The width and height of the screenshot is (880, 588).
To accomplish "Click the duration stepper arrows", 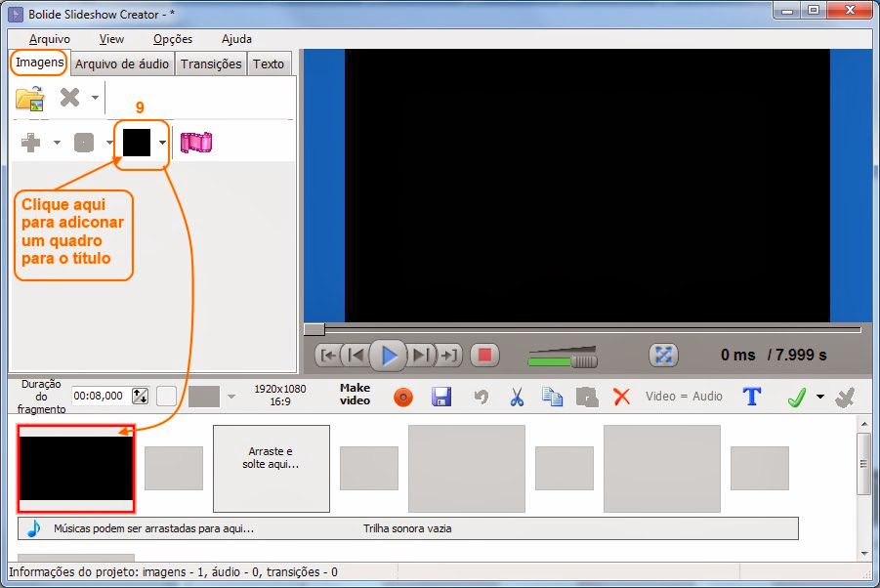I will (141, 397).
